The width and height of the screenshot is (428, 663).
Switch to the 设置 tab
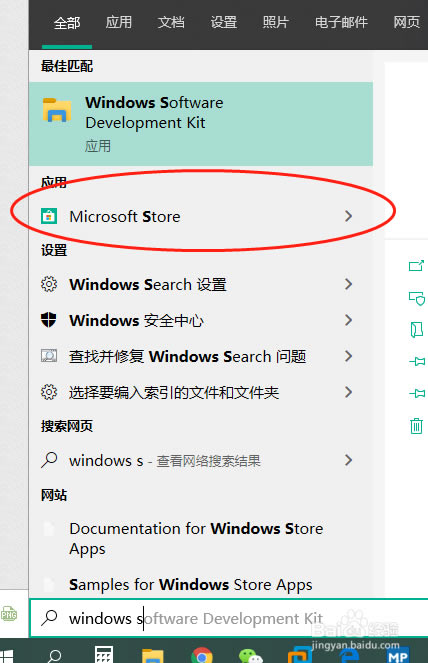(x=223, y=22)
